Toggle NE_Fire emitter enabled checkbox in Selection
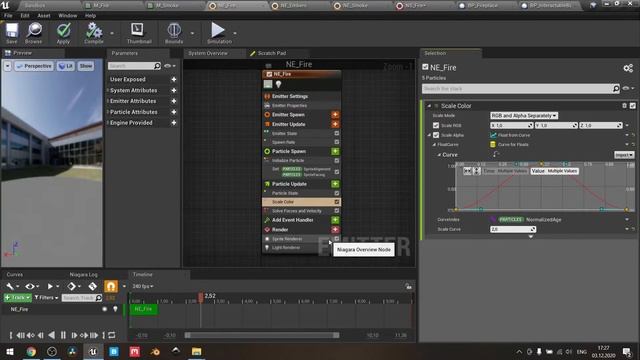Image resolution: width=640 pixels, height=360 pixels. (425, 67)
